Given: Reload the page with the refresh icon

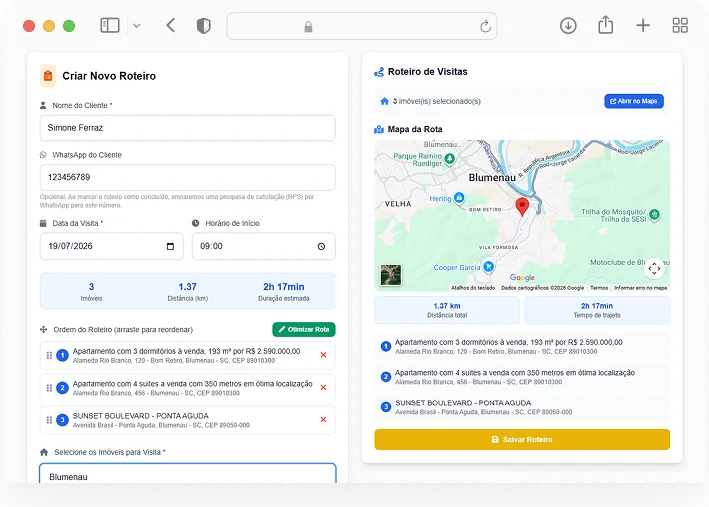Looking at the screenshot, I should click(x=485, y=26).
